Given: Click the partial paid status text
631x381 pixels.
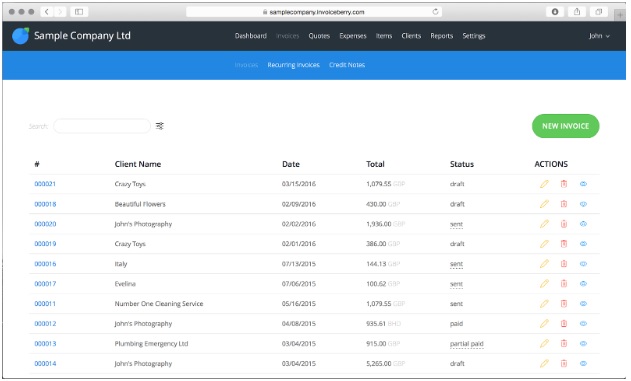Looking at the screenshot, I should point(466,344).
